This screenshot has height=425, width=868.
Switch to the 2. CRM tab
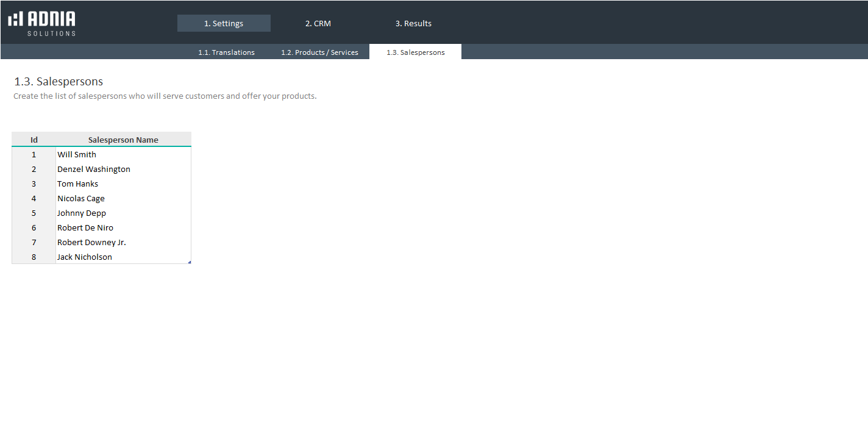click(318, 23)
